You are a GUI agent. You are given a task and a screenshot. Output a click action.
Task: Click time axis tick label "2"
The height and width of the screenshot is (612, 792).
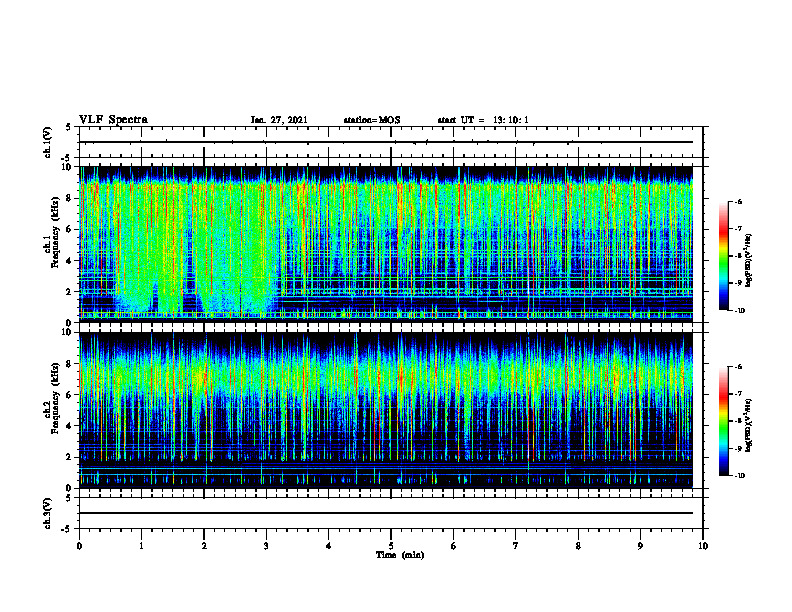[x=204, y=546]
